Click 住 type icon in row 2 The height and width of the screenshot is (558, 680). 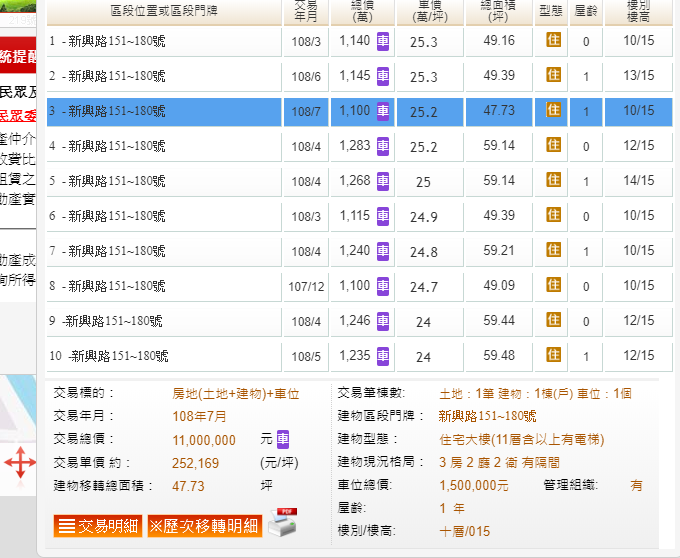click(x=553, y=75)
